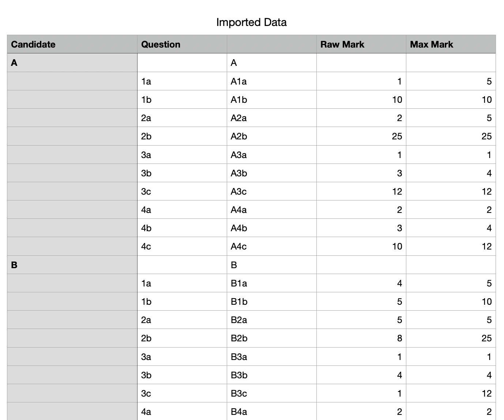The height and width of the screenshot is (420, 504).
Task: Select the Max Mark column header
Action: [x=451, y=44]
